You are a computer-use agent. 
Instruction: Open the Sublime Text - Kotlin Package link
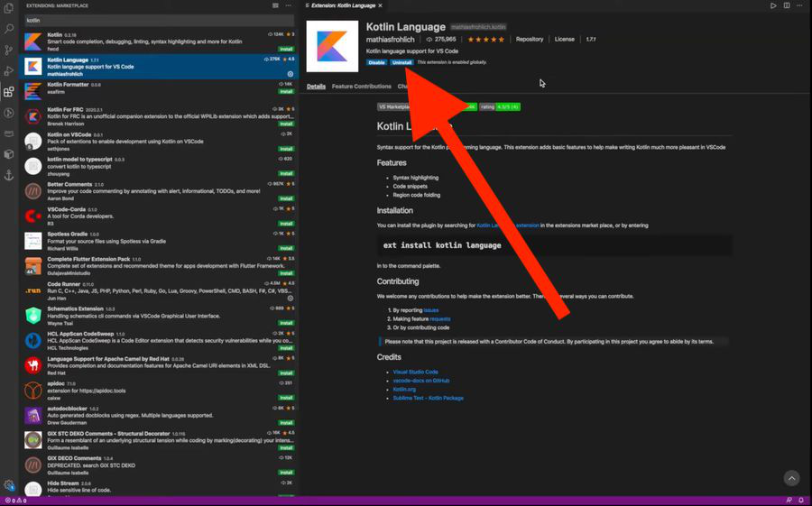[429, 399]
